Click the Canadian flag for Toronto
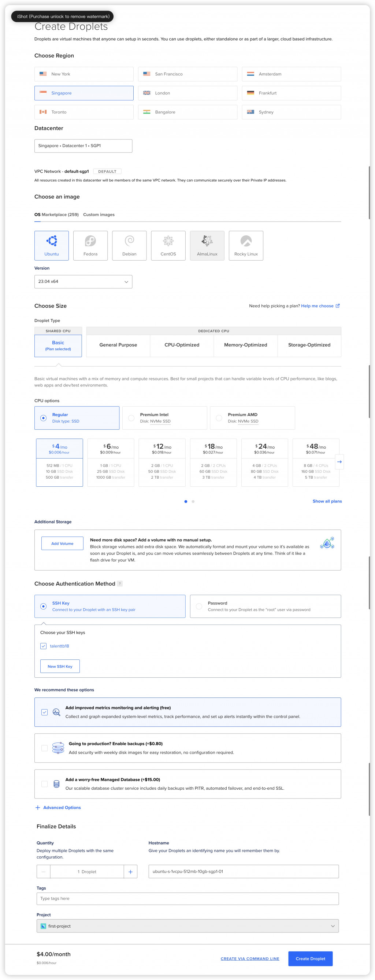 [43, 112]
